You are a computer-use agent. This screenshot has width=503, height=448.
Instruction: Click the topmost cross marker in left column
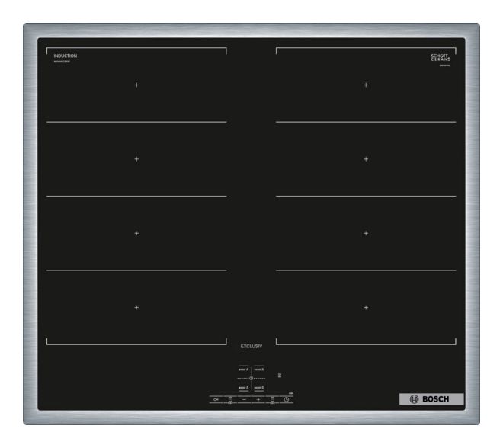[136, 85]
